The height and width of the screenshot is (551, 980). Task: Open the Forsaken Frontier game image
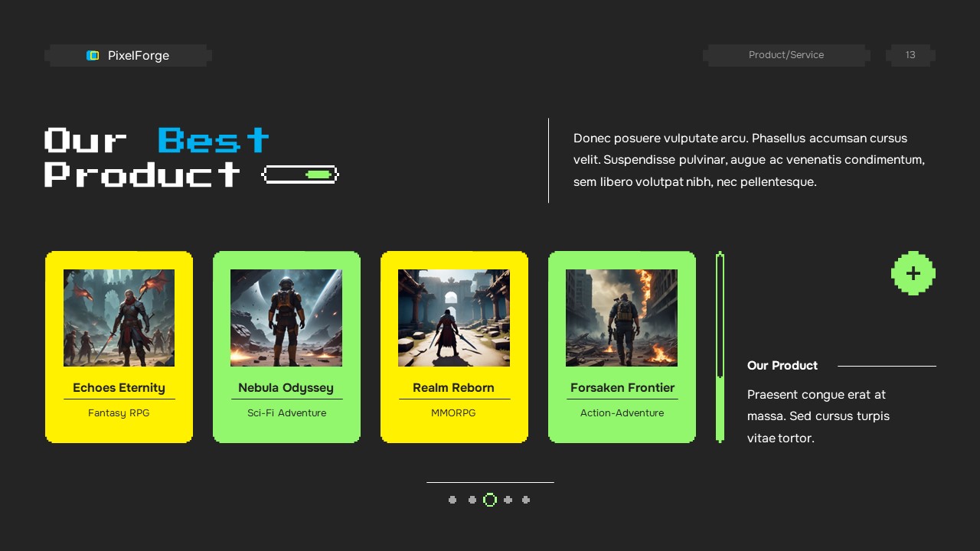[622, 318]
